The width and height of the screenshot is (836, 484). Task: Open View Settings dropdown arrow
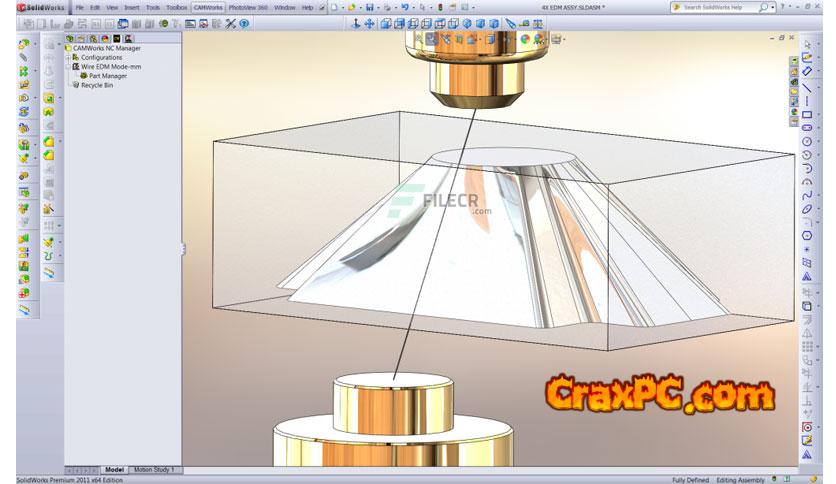(564, 39)
